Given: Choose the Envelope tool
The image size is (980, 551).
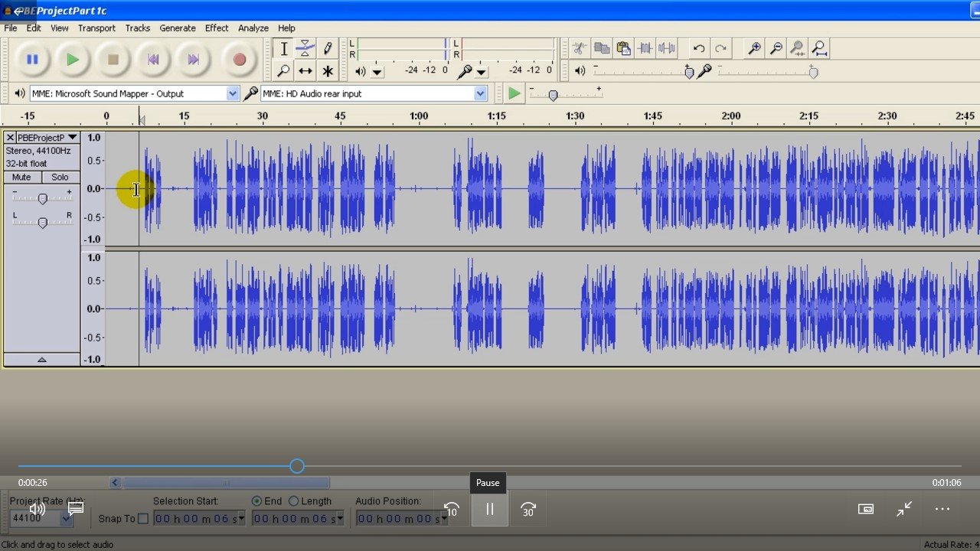Looking at the screenshot, I should click(x=305, y=49).
